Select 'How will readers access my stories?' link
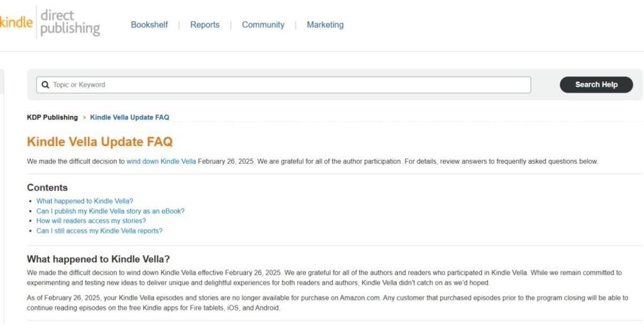Screen dimensions: 644x330 [91, 220]
